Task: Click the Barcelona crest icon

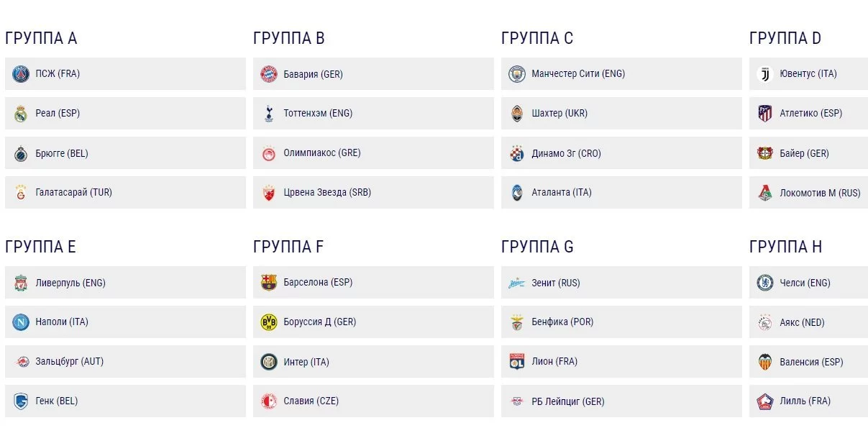Action: 269,283
